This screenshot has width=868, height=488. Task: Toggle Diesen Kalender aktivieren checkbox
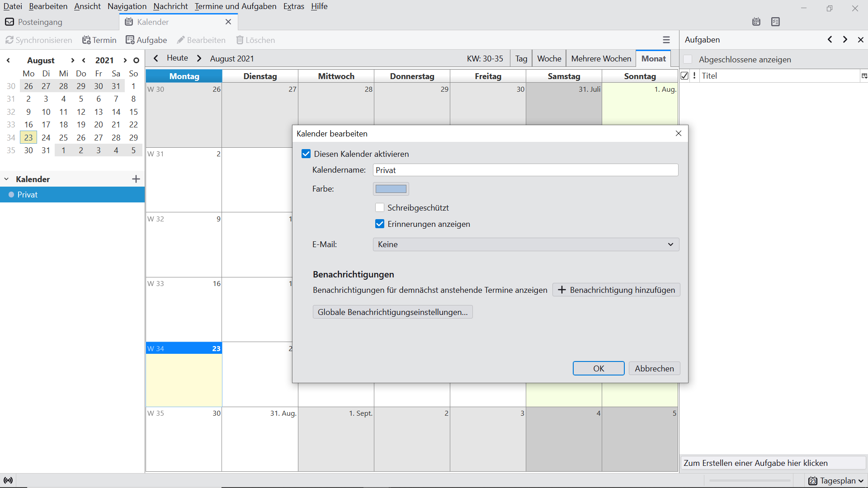306,154
